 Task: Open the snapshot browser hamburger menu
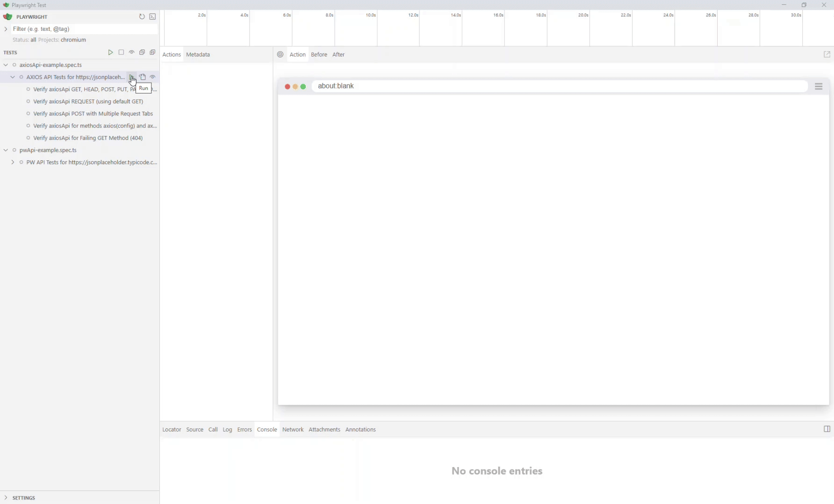(x=819, y=86)
